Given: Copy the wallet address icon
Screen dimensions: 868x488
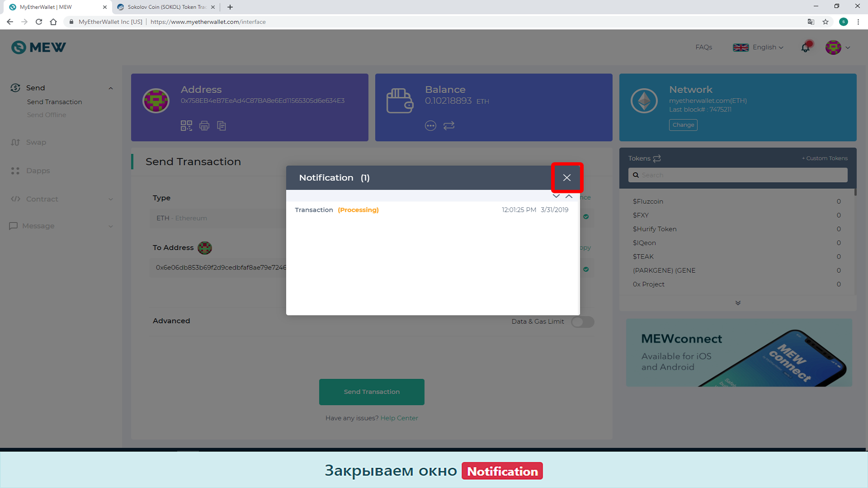Looking at the screenshot, I should (222, 126).
